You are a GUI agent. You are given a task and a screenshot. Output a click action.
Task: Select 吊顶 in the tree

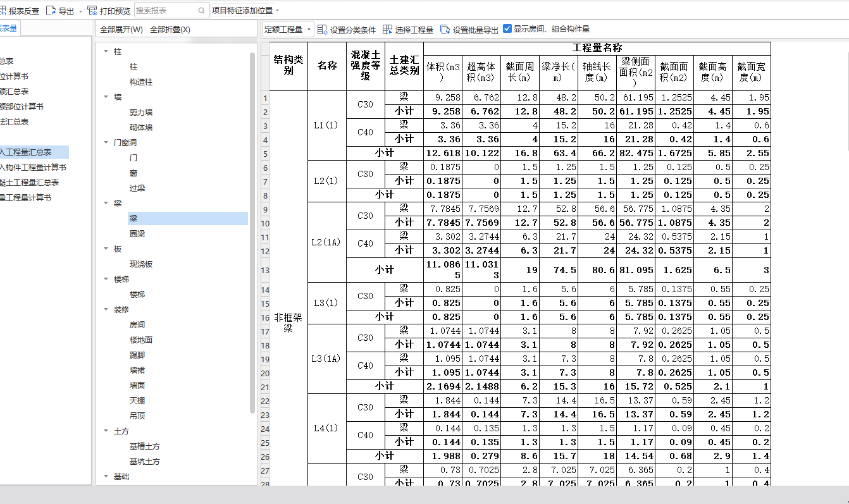(137, 416)
